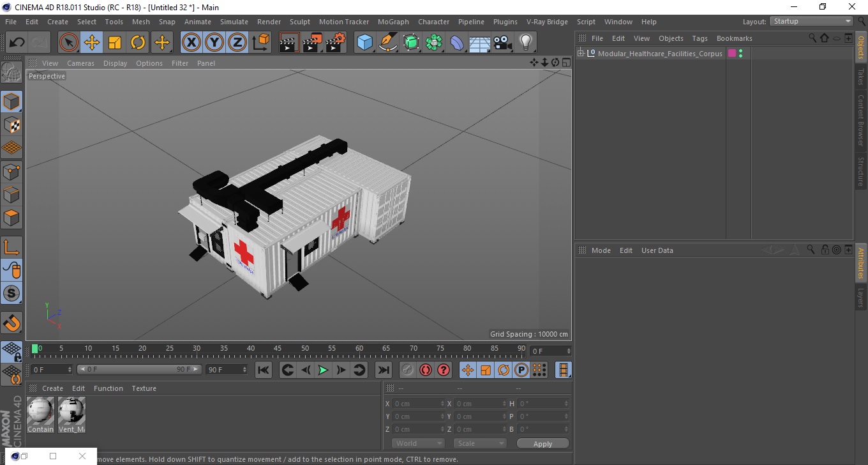The image size is (868, 465).
Task: Select the Contain material thumbnail
Action: (x=41, y=415)
